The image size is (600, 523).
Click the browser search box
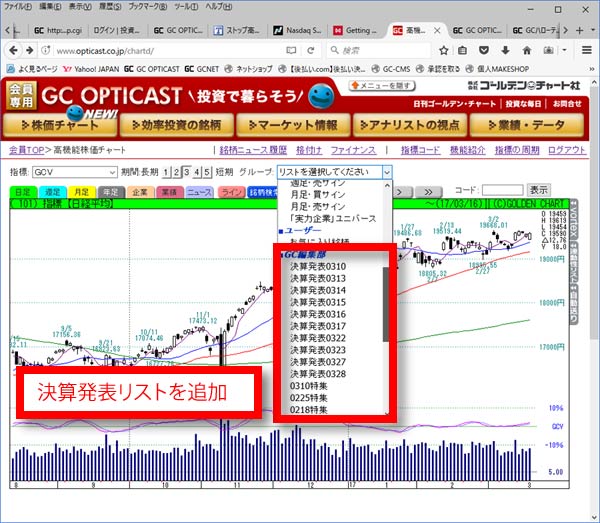[x=378, y=51]
